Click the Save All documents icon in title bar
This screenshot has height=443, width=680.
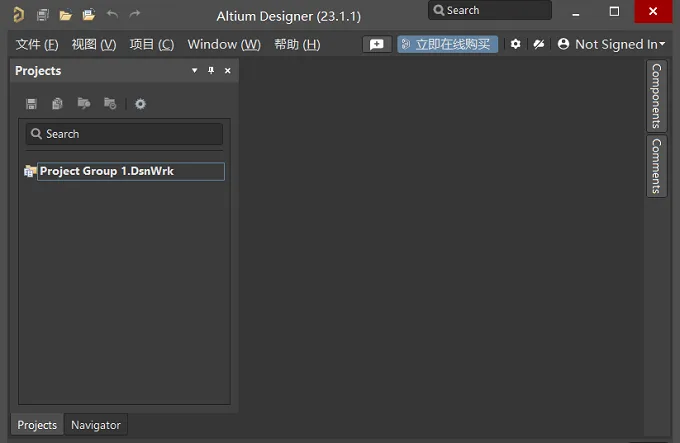42,15
